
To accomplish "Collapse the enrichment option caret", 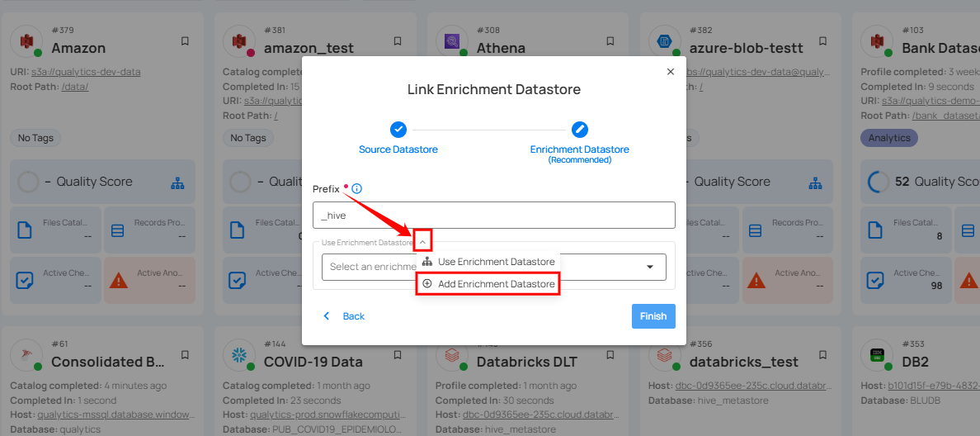I will point(422,241).
